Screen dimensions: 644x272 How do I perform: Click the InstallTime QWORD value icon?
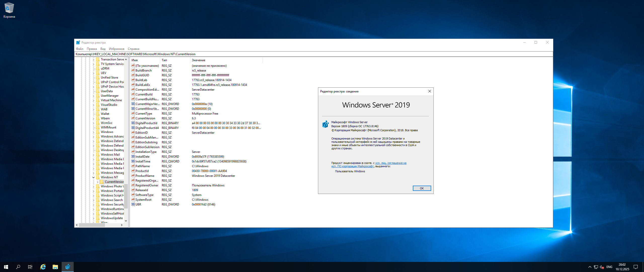click(x=133, y=161)
